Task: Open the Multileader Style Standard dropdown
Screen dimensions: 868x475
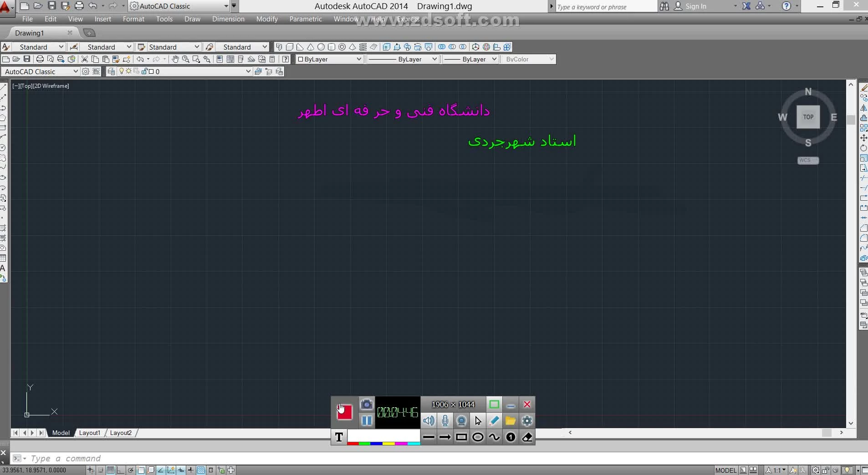Action: (x=265, y=47)
